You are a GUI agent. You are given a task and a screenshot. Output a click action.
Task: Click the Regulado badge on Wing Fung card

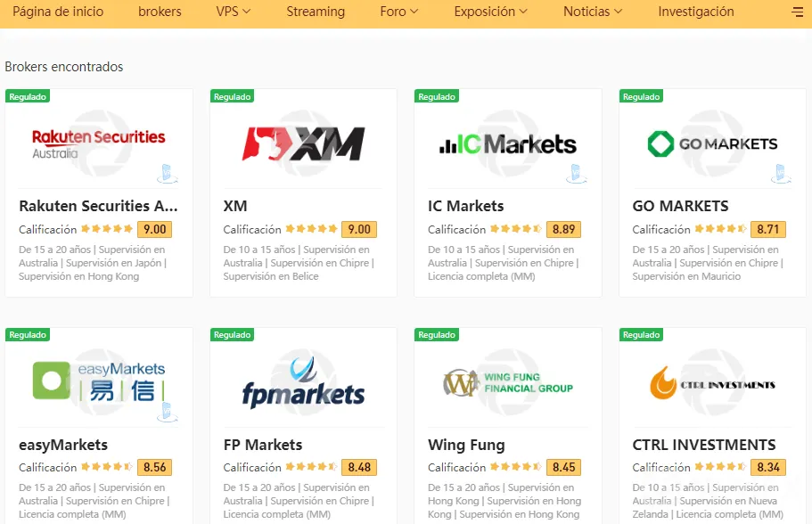point(437,334)
